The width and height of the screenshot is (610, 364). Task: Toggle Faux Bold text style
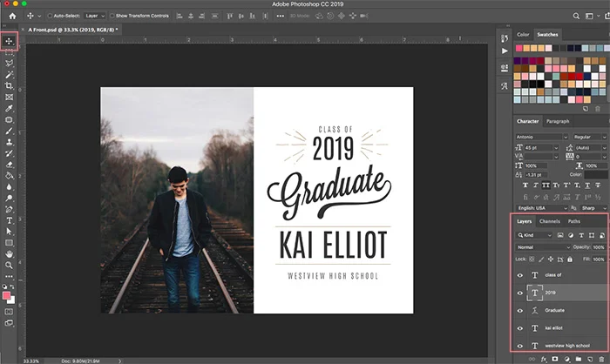point(525,185)
